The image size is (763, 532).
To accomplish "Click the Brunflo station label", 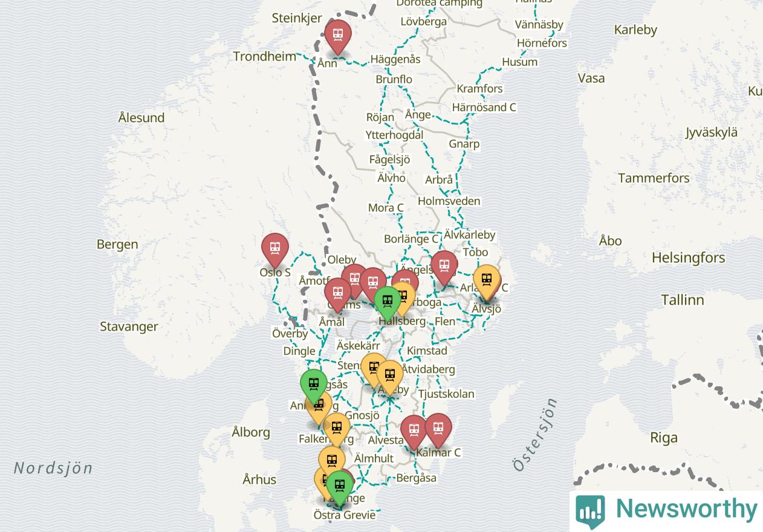I will tap(394, 79).
